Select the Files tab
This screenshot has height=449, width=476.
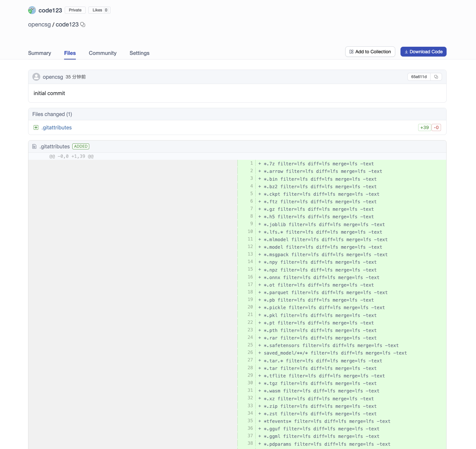pos(70,53)
